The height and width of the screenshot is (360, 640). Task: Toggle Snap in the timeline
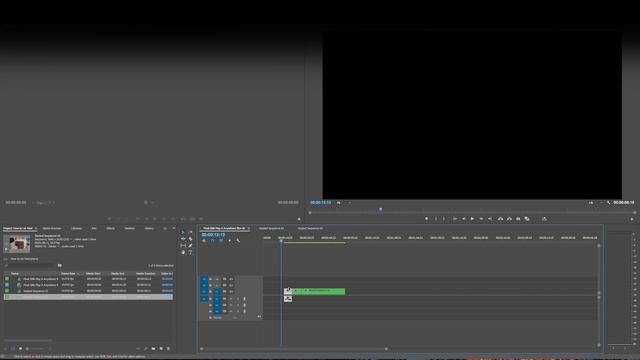212,240
